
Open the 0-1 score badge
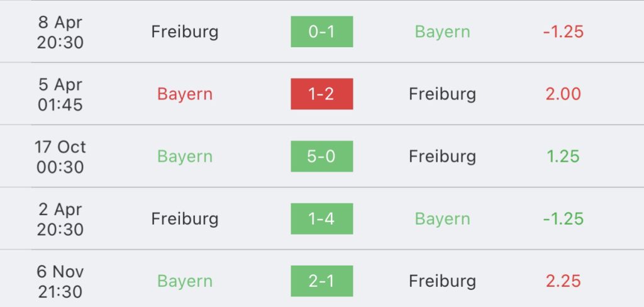coord(321,31)
